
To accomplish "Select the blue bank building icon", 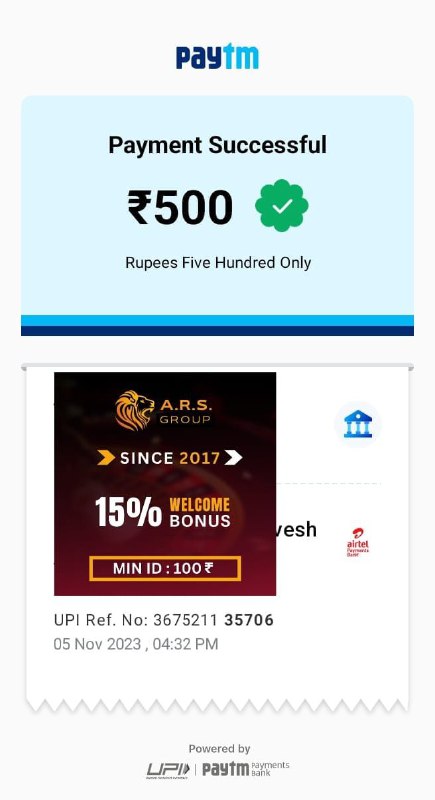I will [x=357, y=424].
